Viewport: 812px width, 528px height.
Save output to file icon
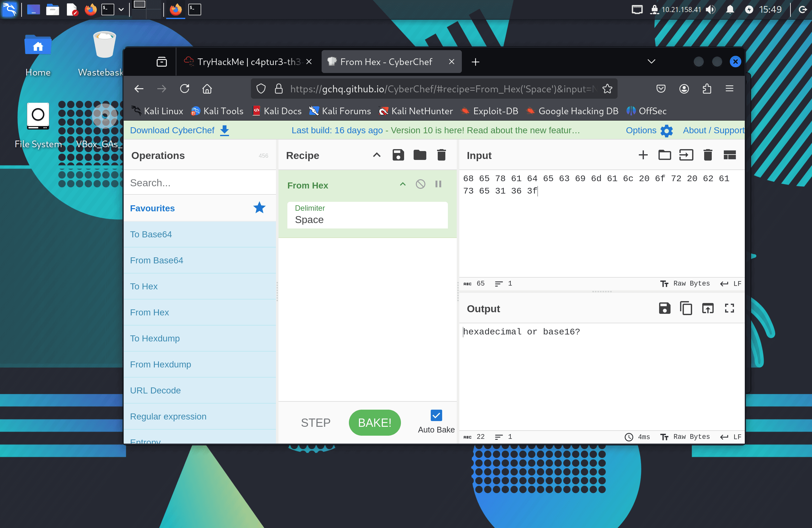coord(665,308)
